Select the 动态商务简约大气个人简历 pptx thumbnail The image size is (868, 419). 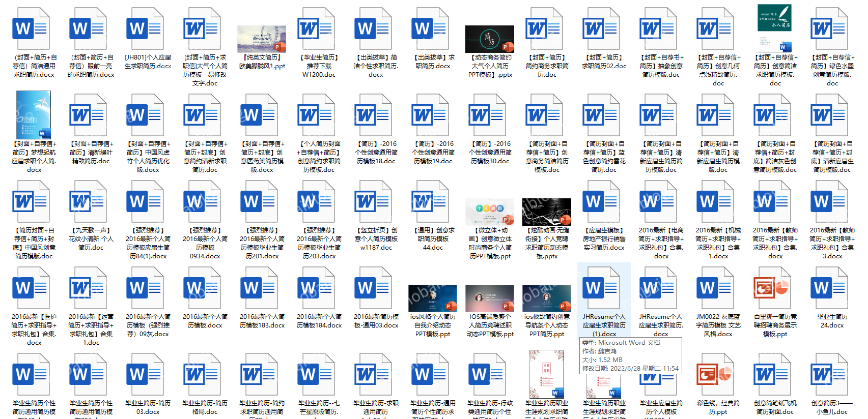coord(490,39)
